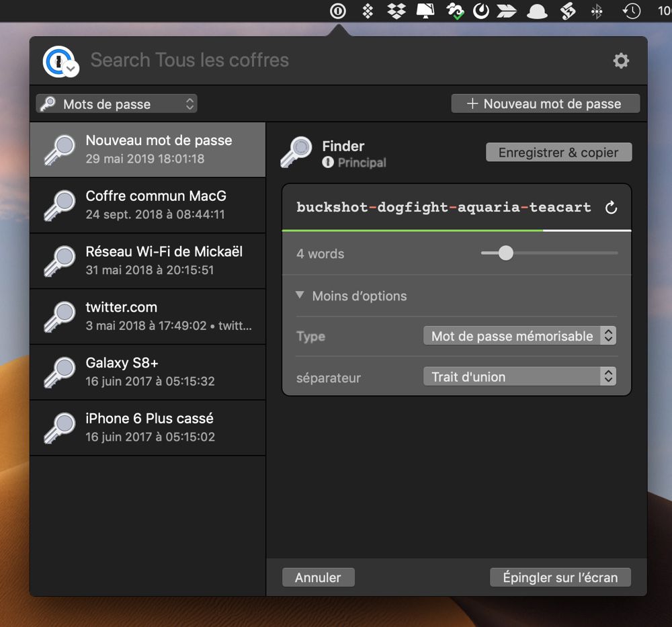Click the Bluetooth menu bar icon
The image size is (672, 627).
click(x=597, y=11)
